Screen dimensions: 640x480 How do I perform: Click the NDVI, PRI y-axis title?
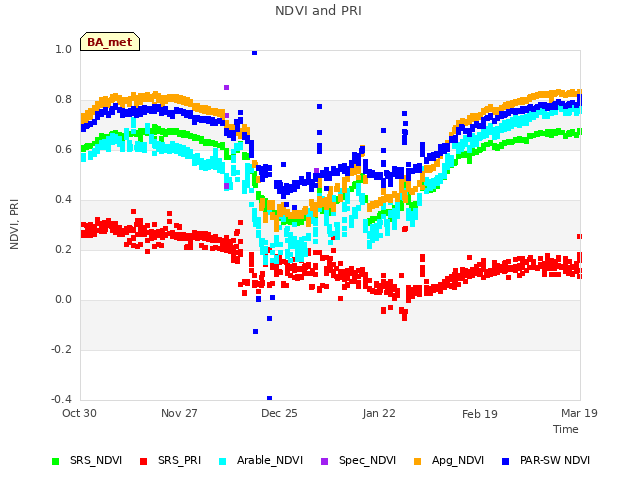[x=14, y=224]
